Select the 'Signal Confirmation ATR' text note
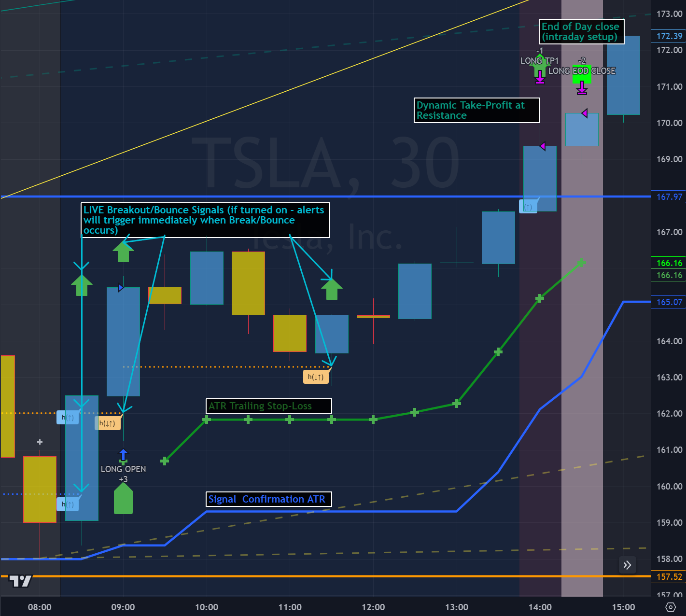Screen dimensions: 686x616 tap(269, 499)
